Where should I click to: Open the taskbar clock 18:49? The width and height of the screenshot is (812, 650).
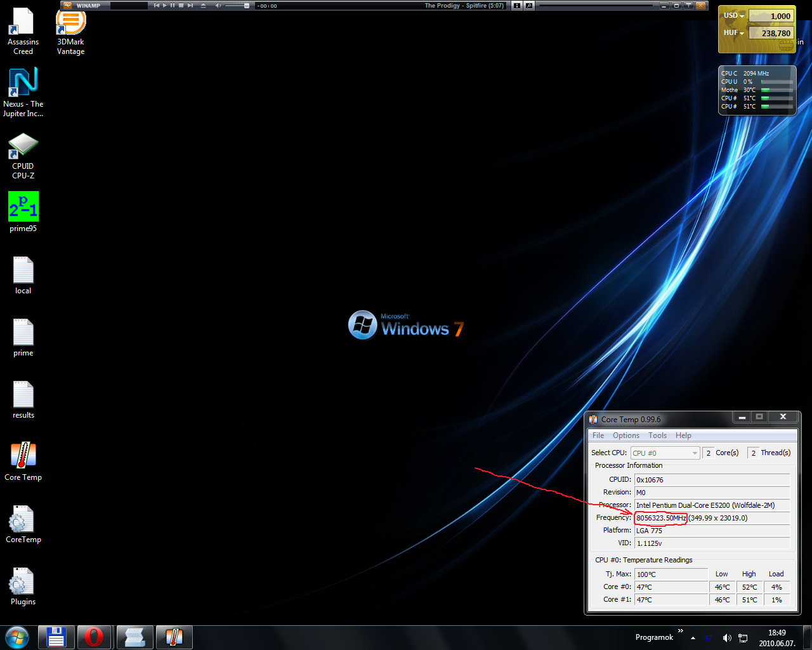[776, 638]
